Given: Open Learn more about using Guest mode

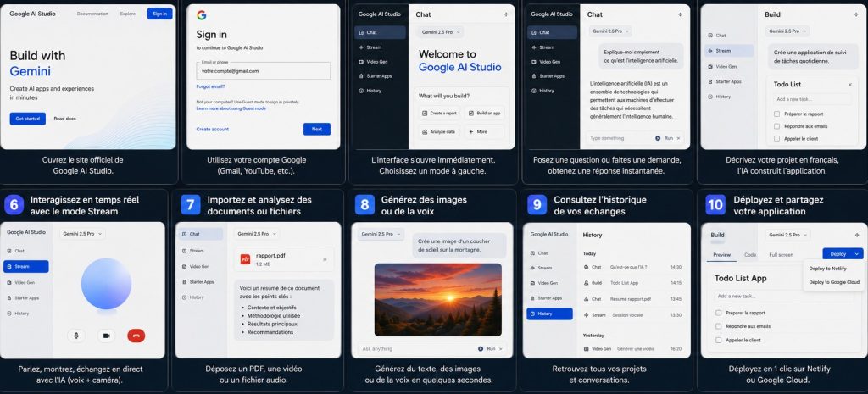Looking at the screenshot, I should [x=231, y=108].
